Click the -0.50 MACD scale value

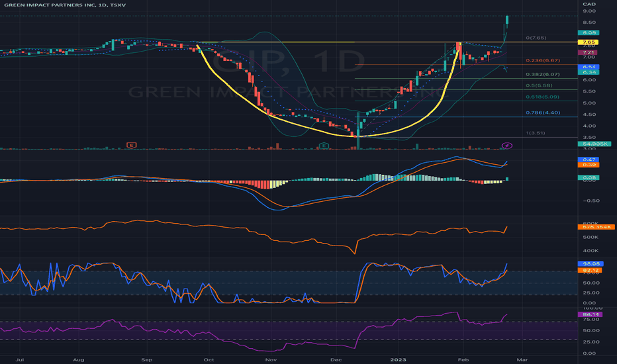[x=591, y=201]
